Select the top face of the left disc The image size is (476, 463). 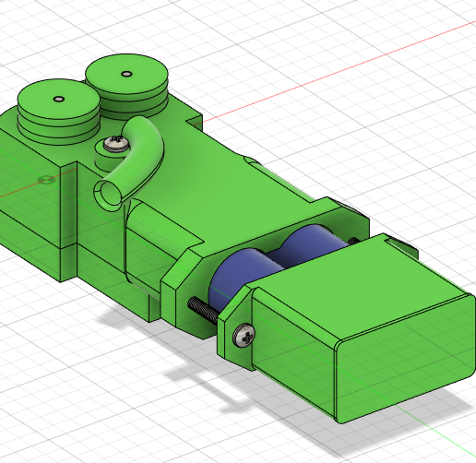58,100
